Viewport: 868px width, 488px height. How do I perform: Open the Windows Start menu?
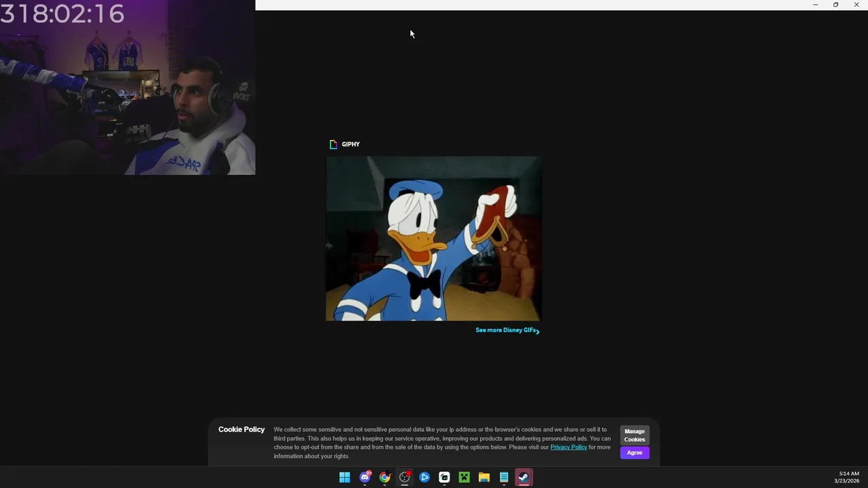pos(344,477)
